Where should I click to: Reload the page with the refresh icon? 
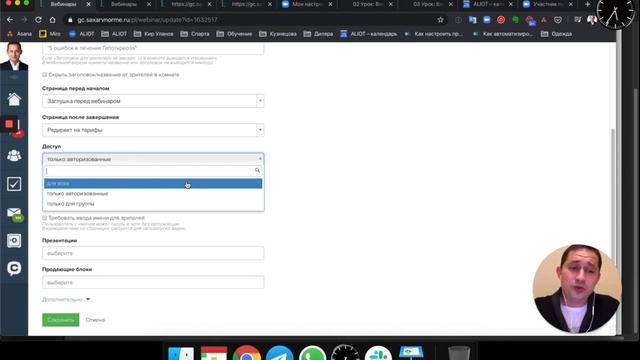38,20
